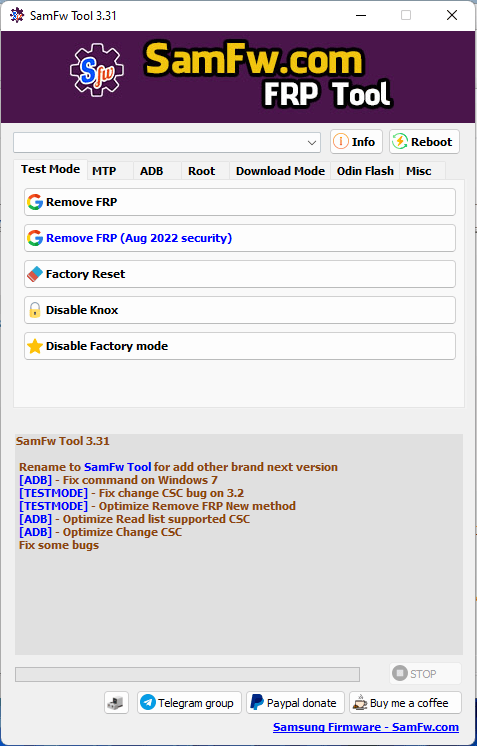Screen dimensions: 477x746
Task: Click the coffee cup icon
Action: coord(360,703)
